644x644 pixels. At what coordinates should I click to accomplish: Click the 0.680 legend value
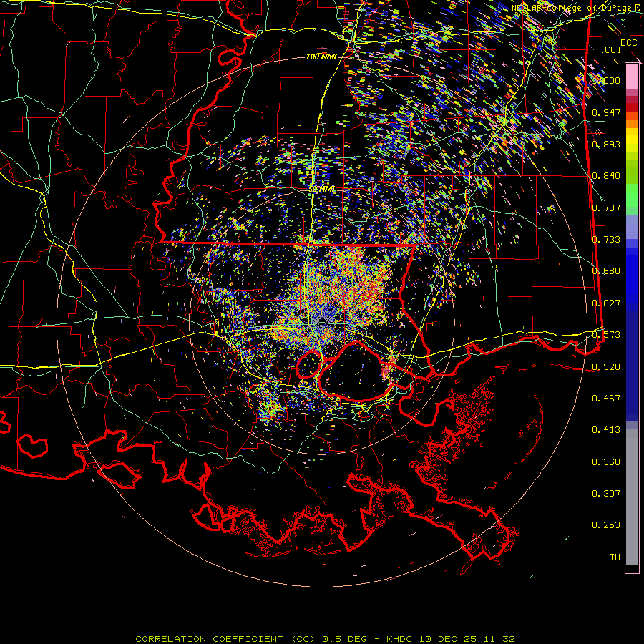point(606,271)
